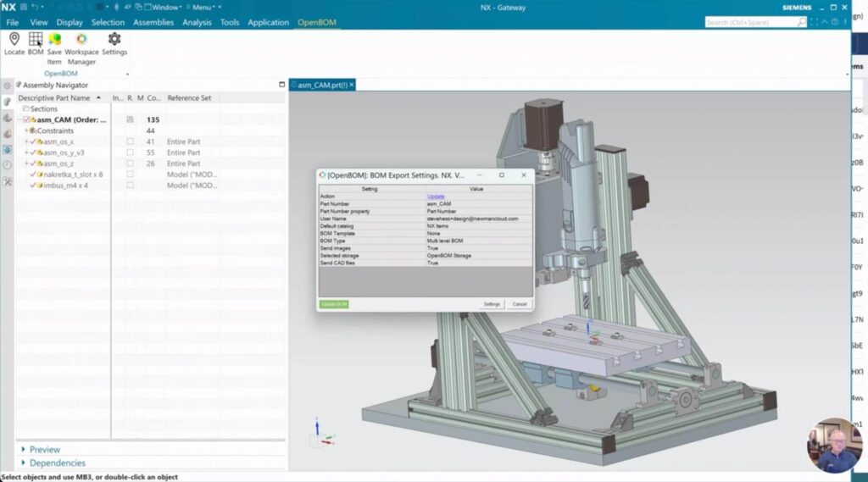Expand the Preview section
The height and width of the screenshot is (482, 868).
23,449
